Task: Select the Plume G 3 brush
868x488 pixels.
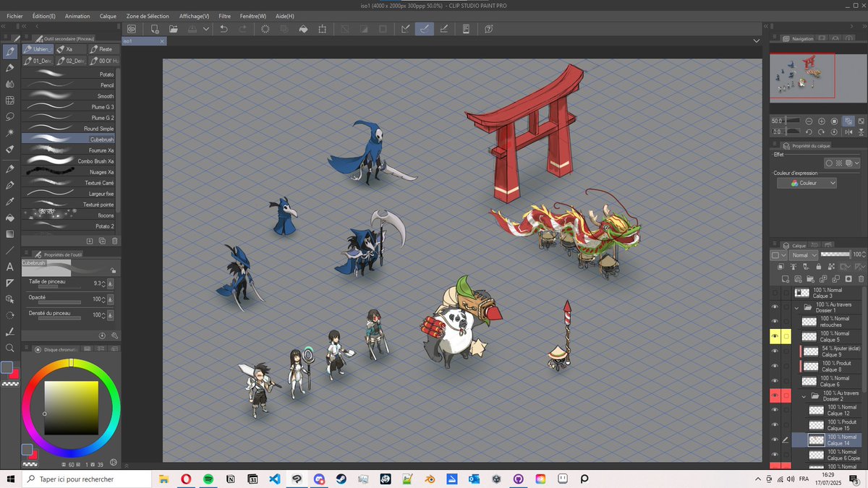Action: click(x=69, y=107)
